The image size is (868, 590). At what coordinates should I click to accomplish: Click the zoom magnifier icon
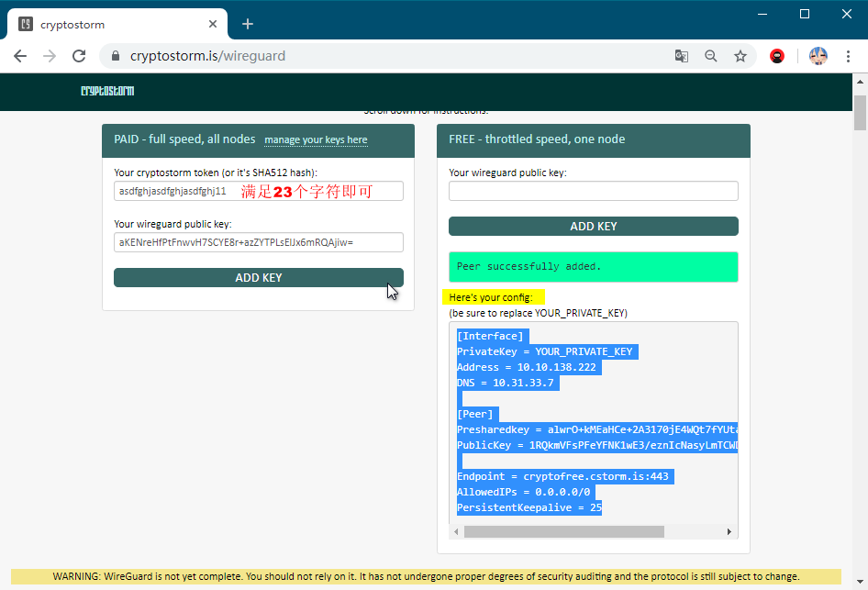[711, 56]
